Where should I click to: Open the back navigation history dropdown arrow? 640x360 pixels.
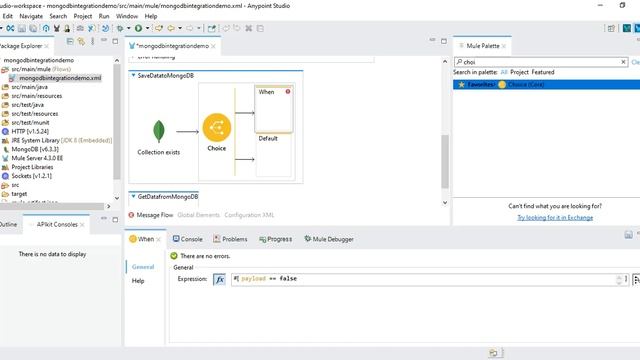(180, 28)
